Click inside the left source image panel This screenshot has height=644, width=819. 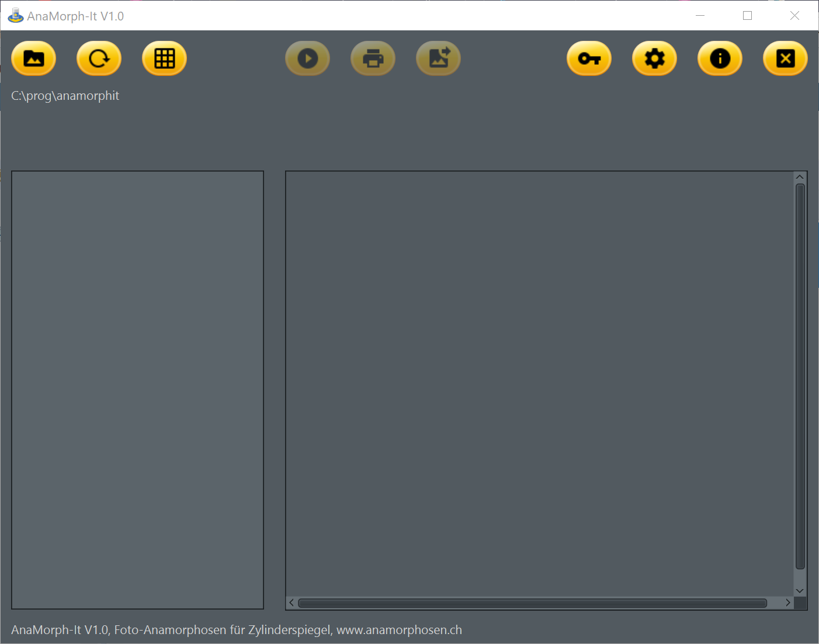[137, 389]
